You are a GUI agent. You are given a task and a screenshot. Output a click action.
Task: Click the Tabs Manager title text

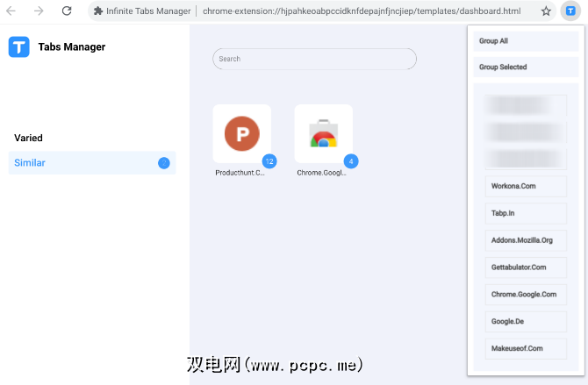tap(72, 46)
